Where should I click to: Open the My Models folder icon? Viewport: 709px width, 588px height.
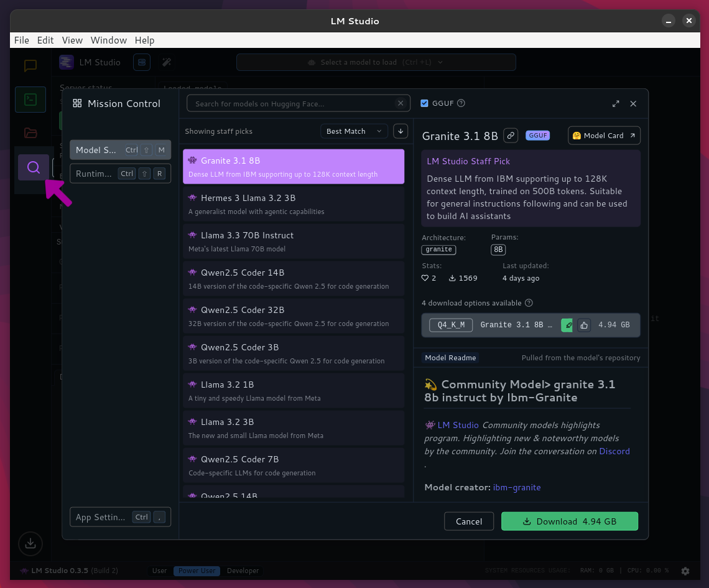30,133
